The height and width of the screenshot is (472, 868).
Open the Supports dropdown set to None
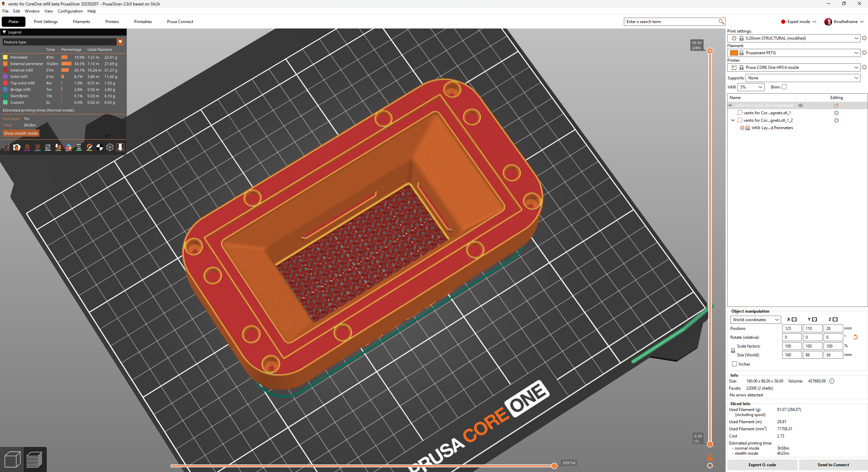[803, 78]
